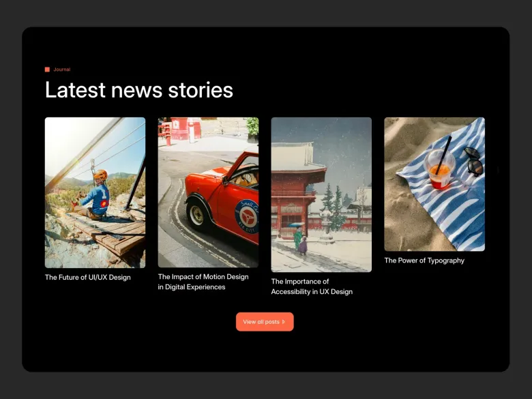Open The Power of Typography title link
This screenshot has height=399, width=532.
tap(424, 261)
